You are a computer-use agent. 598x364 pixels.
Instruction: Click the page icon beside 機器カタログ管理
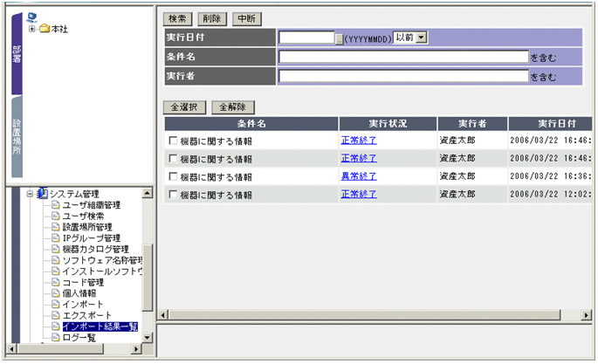(56, 250)
